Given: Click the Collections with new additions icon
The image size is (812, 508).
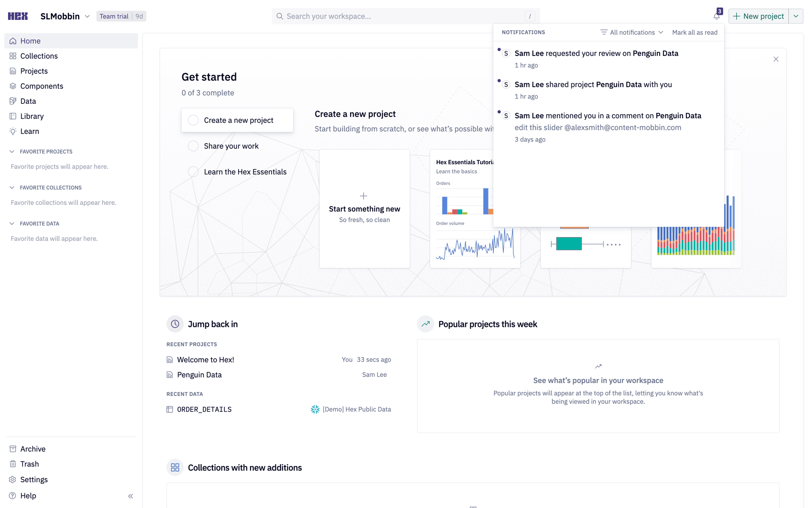Looking at the screenshot, I should pos(175,467).
